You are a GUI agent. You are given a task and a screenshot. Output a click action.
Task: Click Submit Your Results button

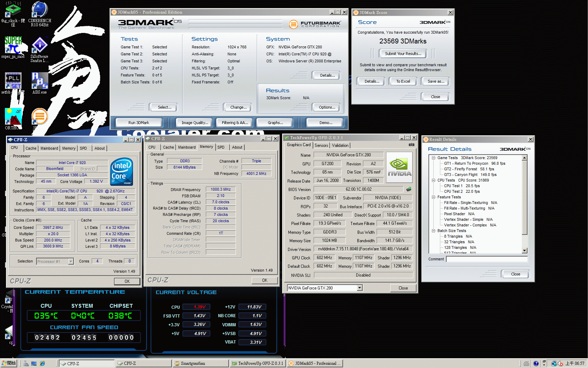(x=403, y=54)
